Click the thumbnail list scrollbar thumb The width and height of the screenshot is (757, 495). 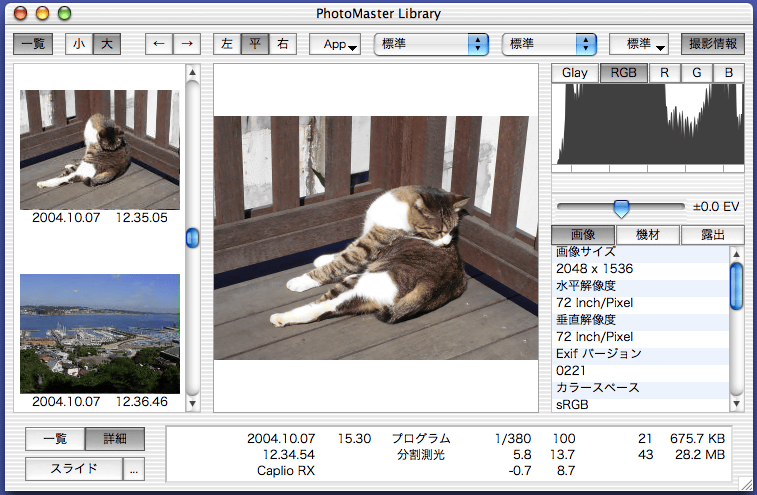(192, 238)
